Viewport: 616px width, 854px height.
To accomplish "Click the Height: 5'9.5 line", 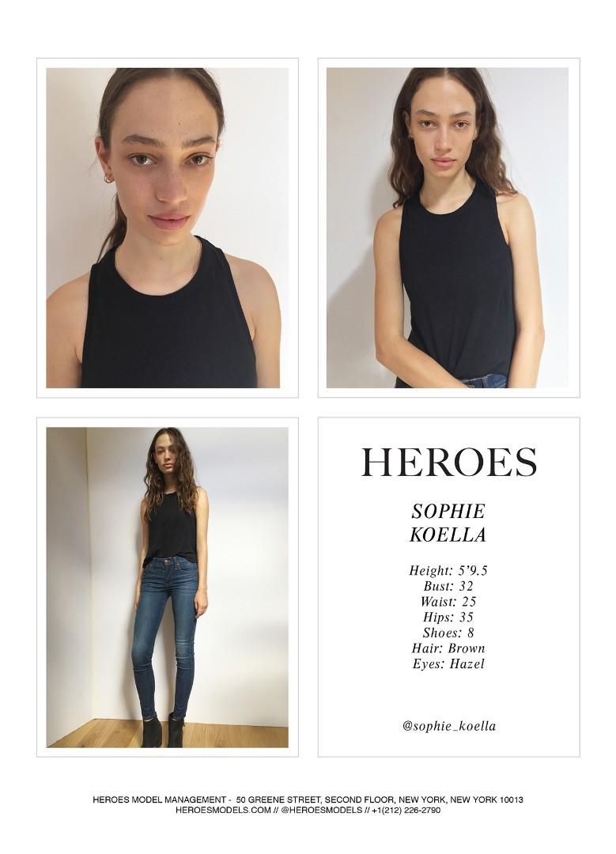I will click(x=448, y=571).
